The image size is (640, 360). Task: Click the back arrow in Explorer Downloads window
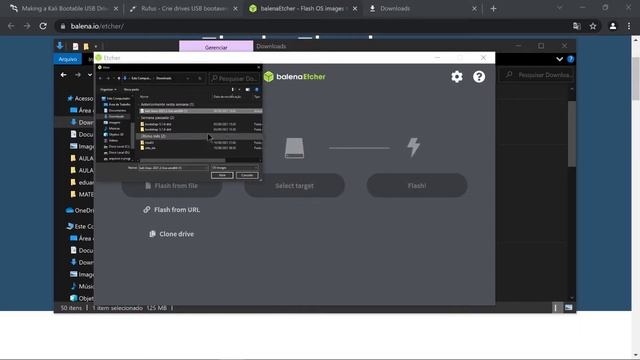[63, 75]
